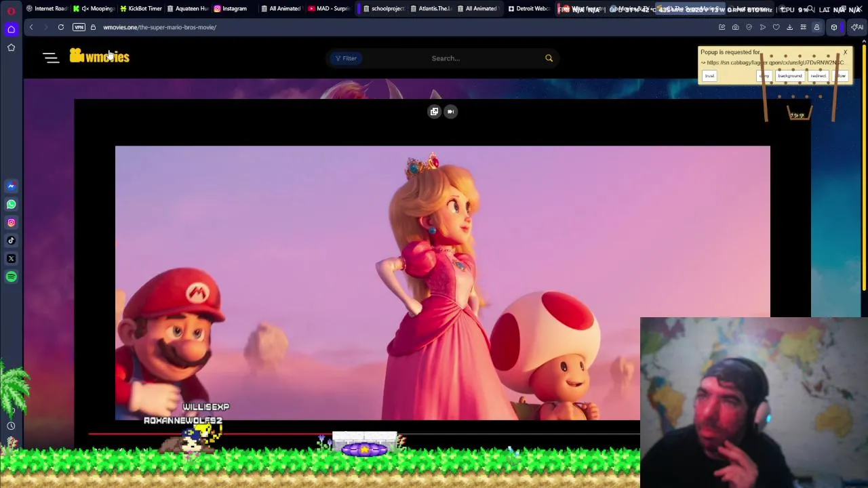
Task: Switch to the Mooping tab
Action: tap(94, 9)
